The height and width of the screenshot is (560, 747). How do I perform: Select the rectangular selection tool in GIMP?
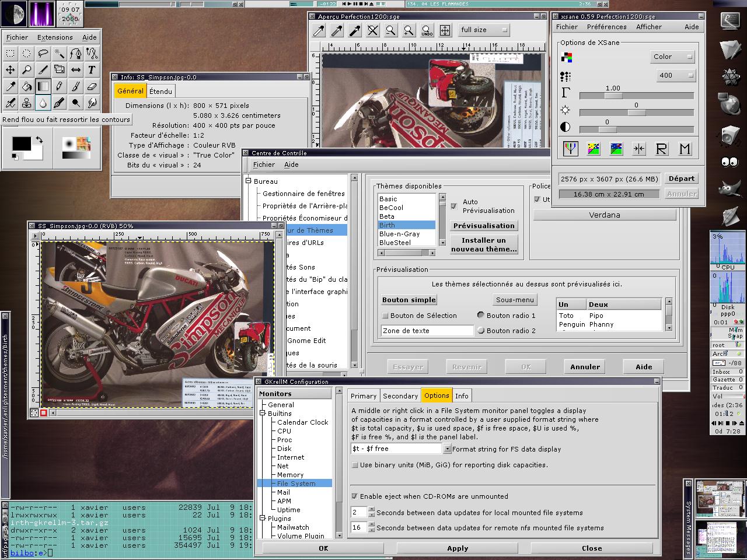[10, 54]
